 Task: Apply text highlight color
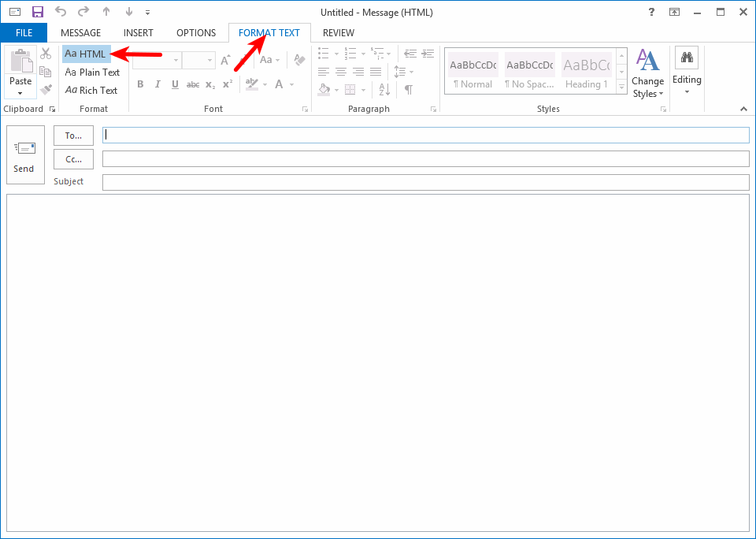tap(252, 84)
